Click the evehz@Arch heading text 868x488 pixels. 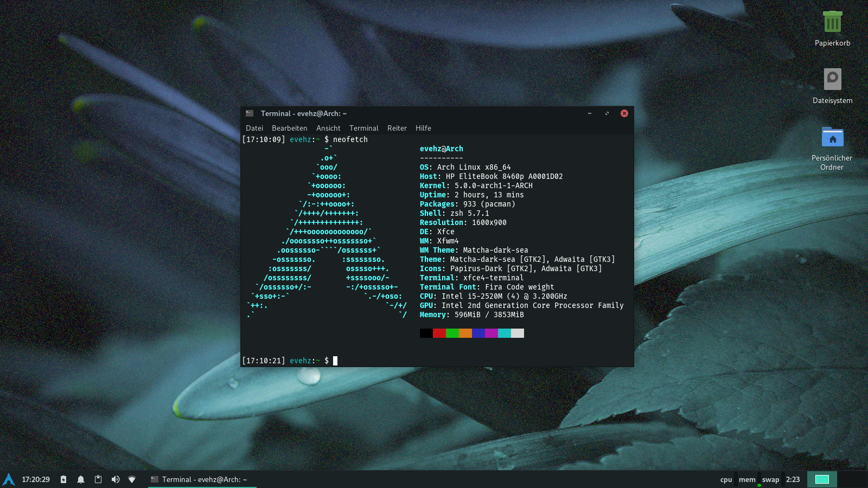[442, 149]
